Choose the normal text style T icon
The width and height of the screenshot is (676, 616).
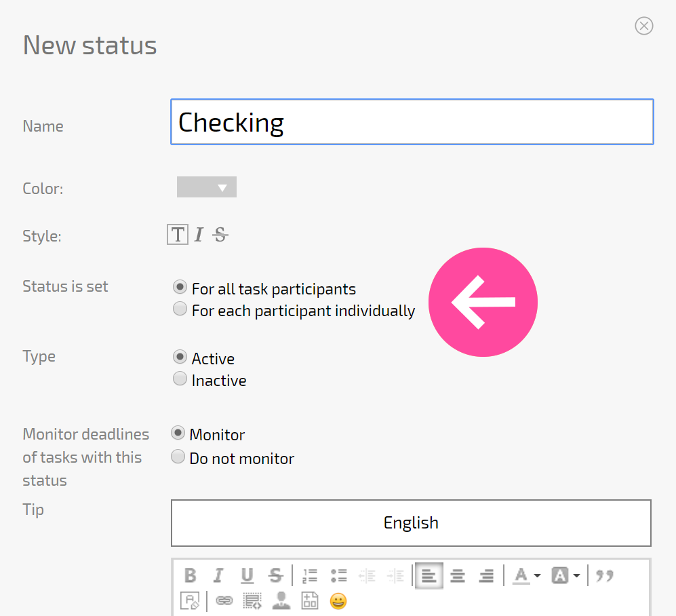click(x=178, y=235)
